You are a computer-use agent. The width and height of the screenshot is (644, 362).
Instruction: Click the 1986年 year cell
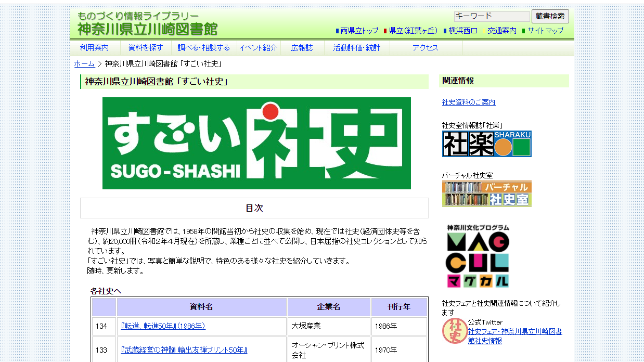point(399,326)
